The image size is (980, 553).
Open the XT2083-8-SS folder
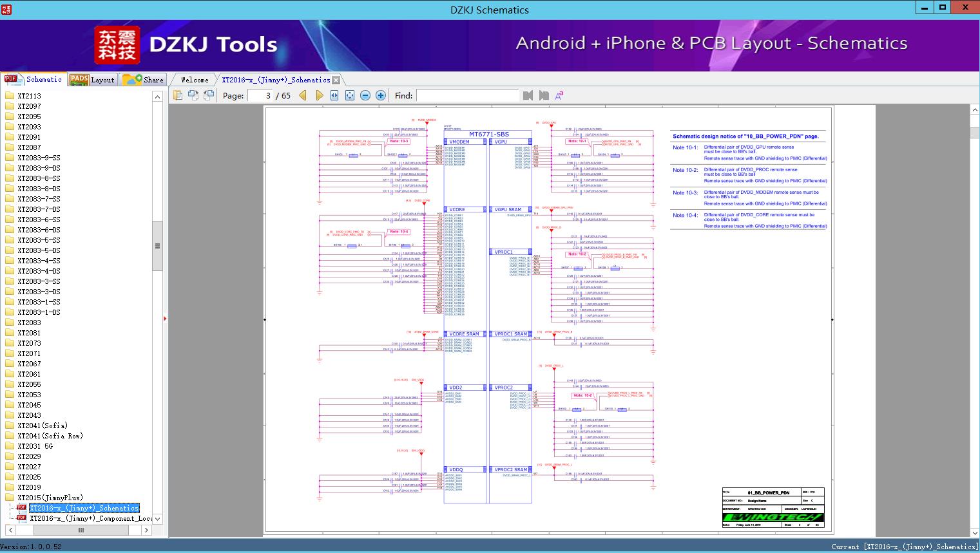(x=33, y=178)
